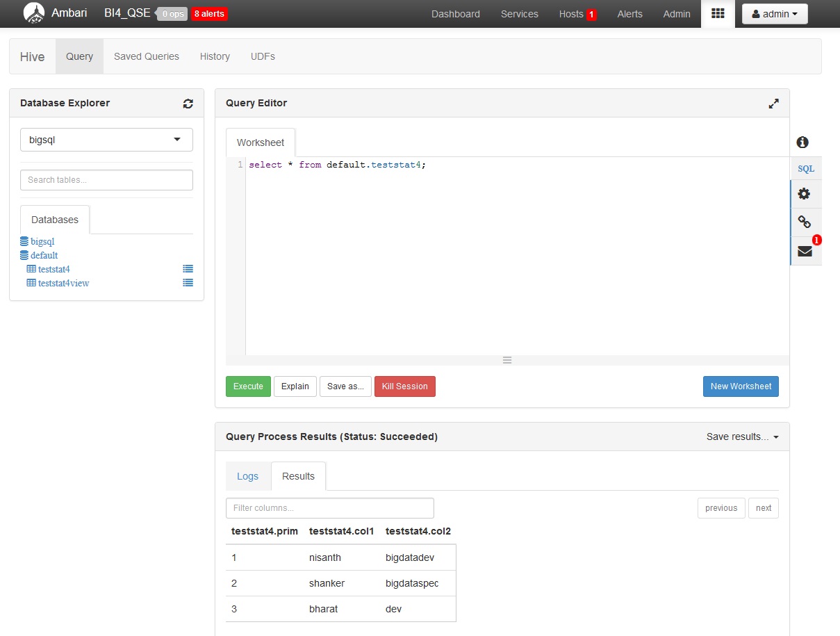Open the notifications envelope icon

(x=805, y=251)
